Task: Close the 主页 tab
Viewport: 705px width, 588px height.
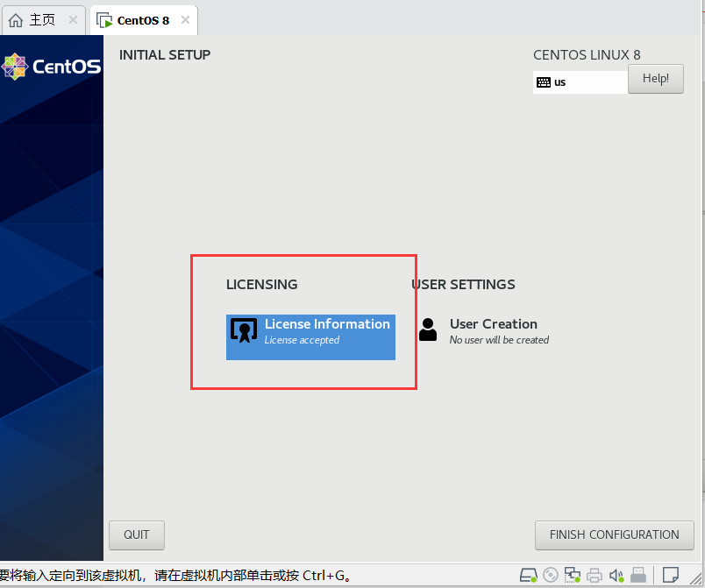Action: click(73, 20)
